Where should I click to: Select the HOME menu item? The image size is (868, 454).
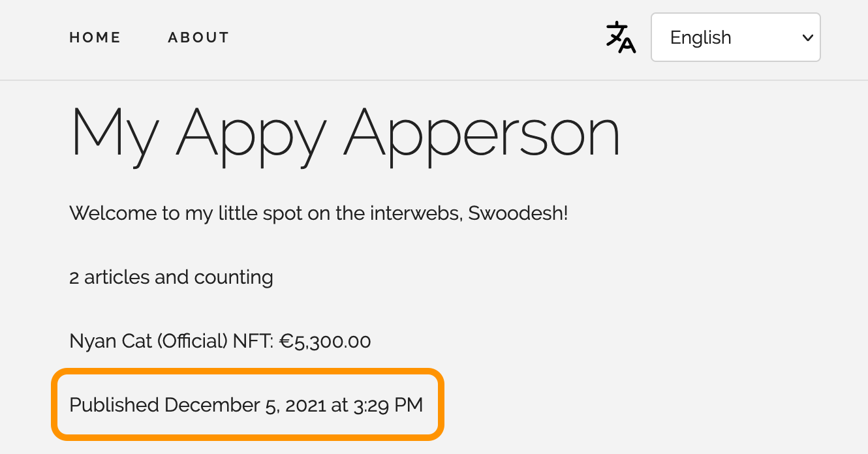click(95, 37)
